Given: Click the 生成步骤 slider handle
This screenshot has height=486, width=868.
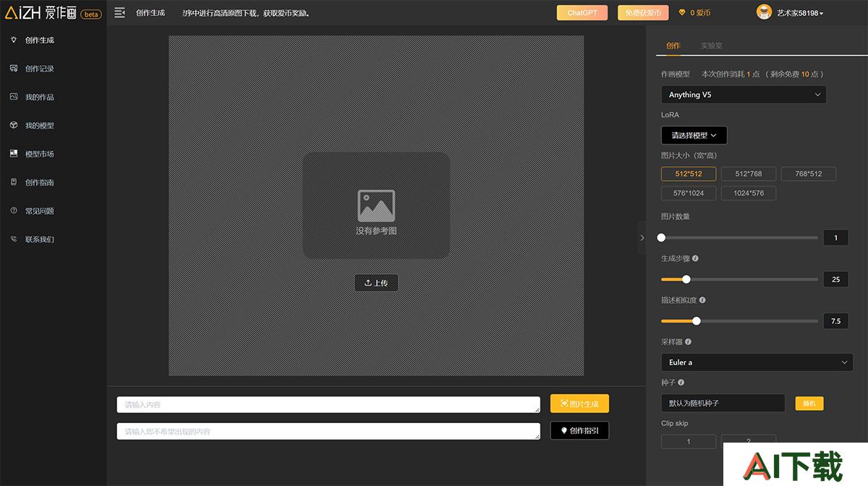Looking at the screenshot, I should (686, 279).
